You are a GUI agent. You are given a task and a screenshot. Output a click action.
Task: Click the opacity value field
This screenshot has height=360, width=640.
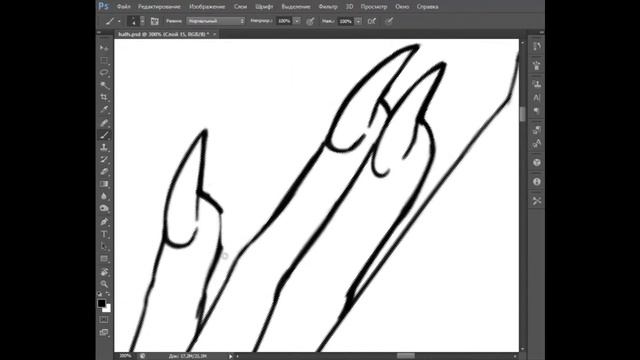(284, 21)
